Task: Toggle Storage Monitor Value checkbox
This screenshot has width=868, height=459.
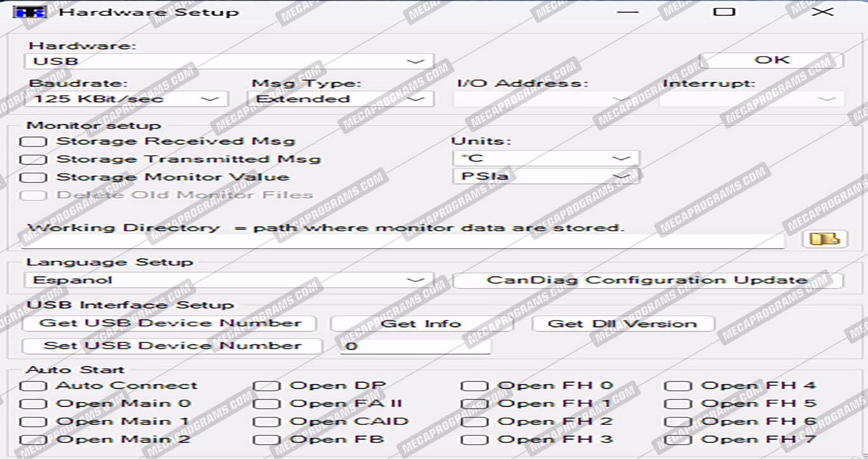Action: (x=34, y=177)
